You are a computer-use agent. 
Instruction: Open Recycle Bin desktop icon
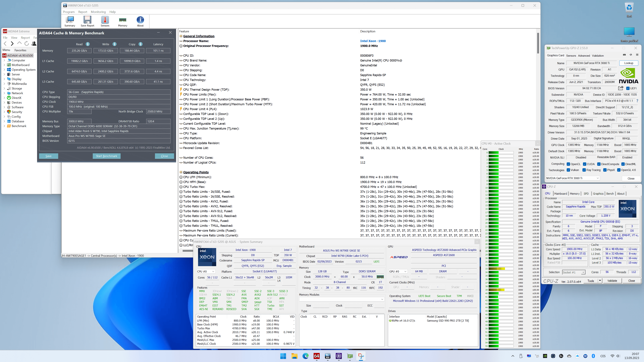point(629,10)
